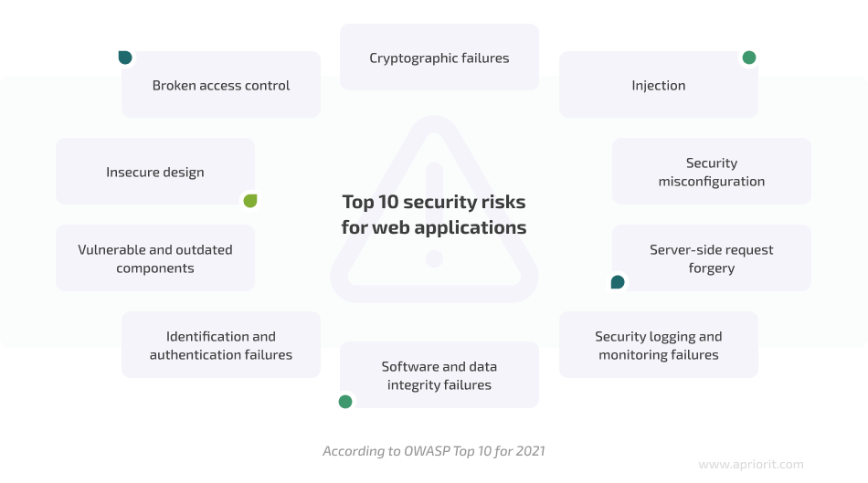
Task: Click Security logging and monitoring failures card
Action: 659,345
